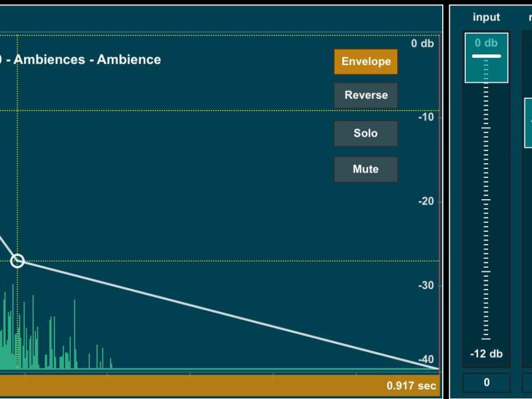Click the 0 db label atop the graph
Screen dimensions: 532x399
(x=422, y=44)
